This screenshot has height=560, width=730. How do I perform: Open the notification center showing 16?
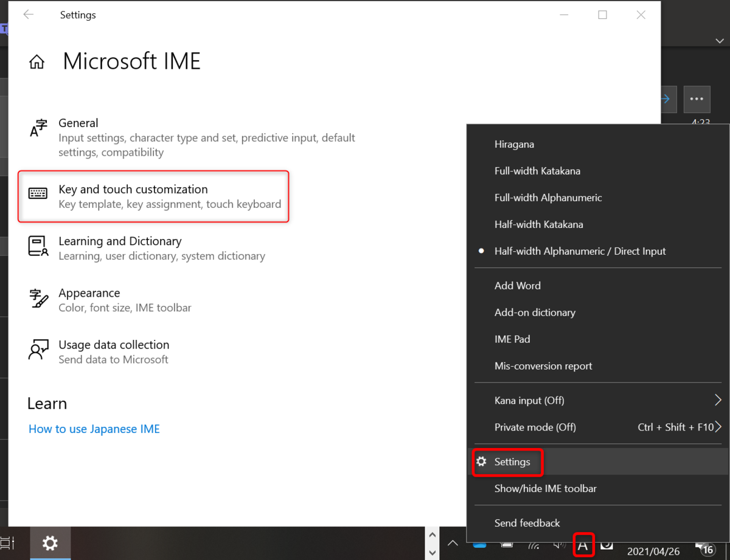tap(706, 548)
